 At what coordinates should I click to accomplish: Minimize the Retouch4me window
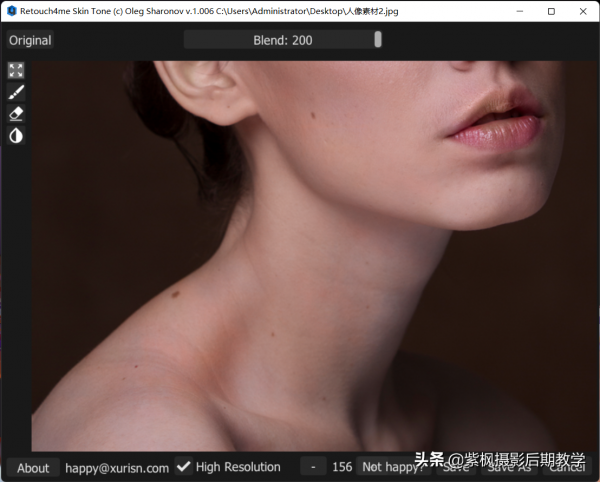[x=520, y=10]
